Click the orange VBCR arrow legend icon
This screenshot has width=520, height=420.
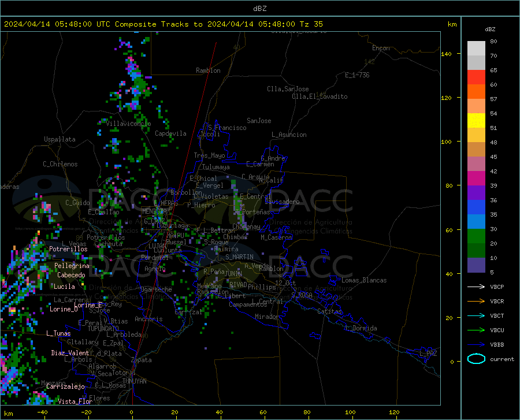coord(476,302)
